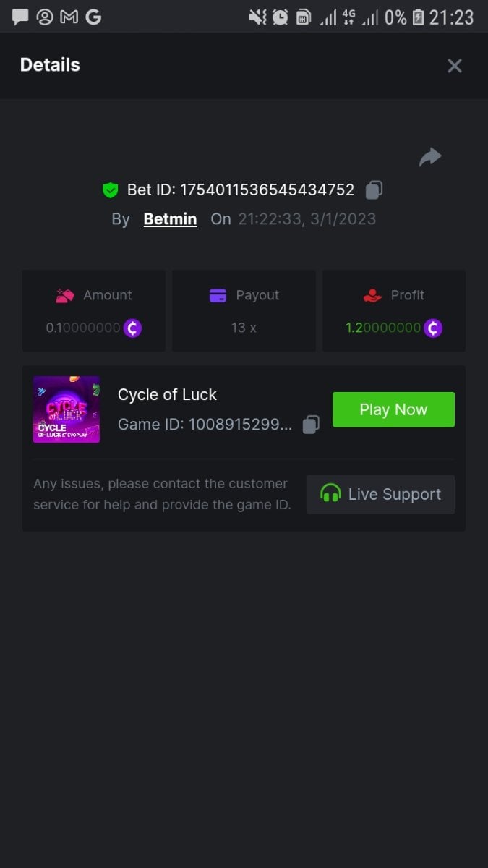Screen dimensions: 488x868
Task: Open the Cycle of Luck game thumbnail
Action: coord(67,409)
